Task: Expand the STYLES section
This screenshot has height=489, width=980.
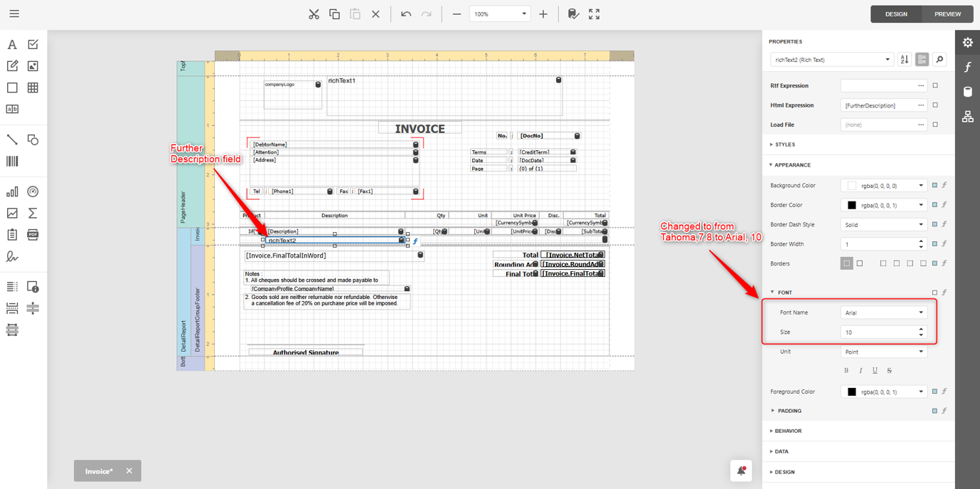Action: [x=786, y=144]
